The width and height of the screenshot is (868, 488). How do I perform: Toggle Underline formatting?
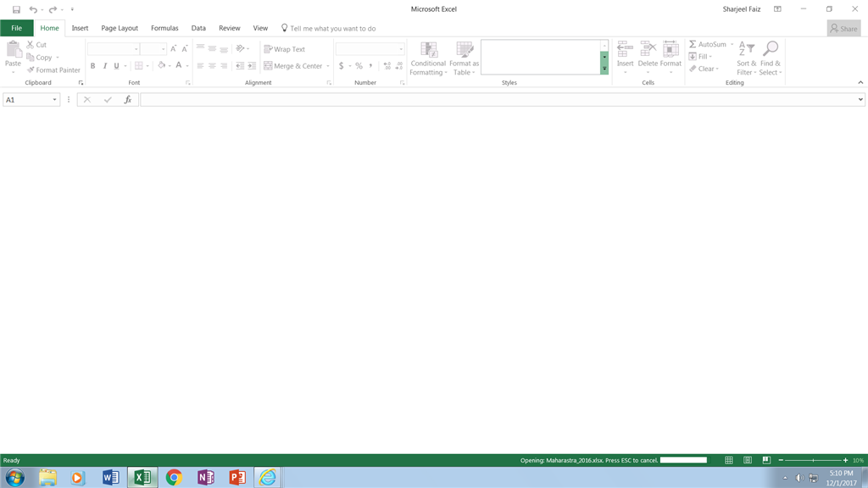(116, 66)
